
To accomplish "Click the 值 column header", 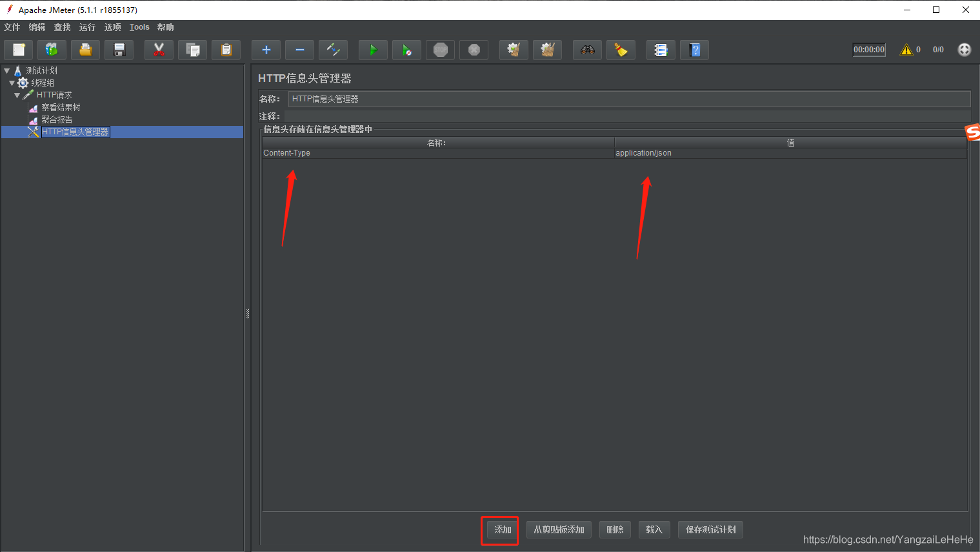I will click(790, 143).
